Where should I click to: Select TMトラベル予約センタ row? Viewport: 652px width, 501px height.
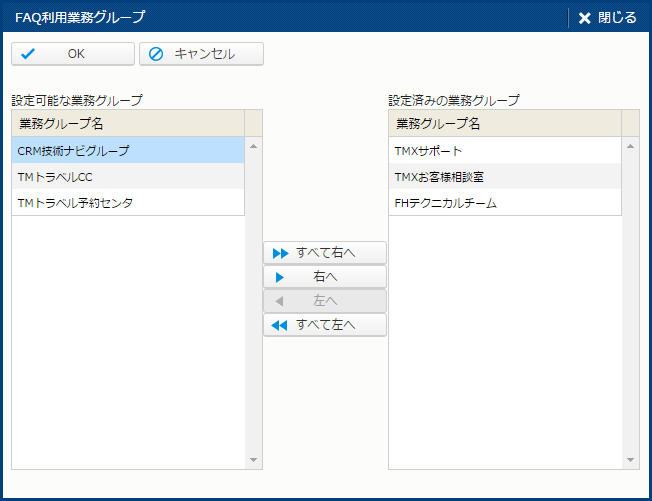(128, 203)
